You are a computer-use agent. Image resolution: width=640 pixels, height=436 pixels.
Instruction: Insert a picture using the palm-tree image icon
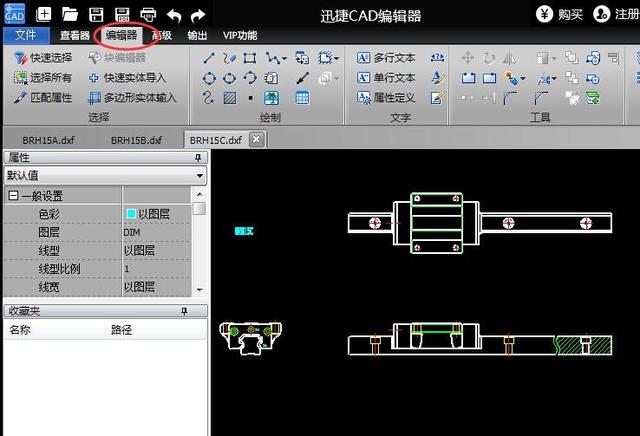pyautogui.click(x=271, y=98)
